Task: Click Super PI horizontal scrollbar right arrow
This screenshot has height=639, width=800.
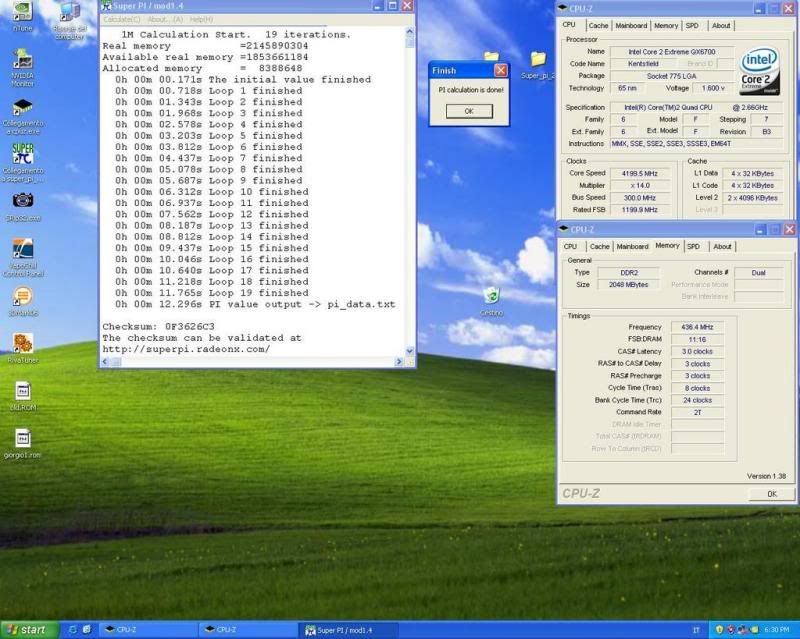Action: pos(398,362)
